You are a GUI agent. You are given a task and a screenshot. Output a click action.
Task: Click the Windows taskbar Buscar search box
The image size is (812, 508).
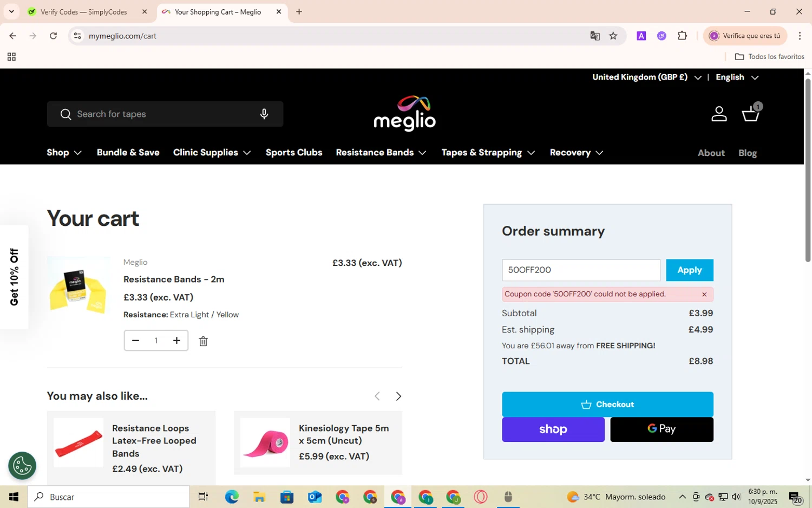pos(108,497)
